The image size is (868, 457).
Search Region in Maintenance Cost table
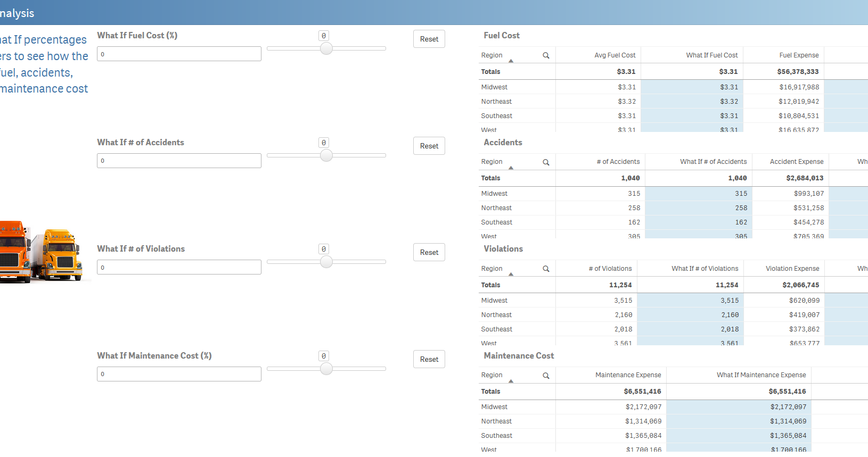(x=546, y=376)
